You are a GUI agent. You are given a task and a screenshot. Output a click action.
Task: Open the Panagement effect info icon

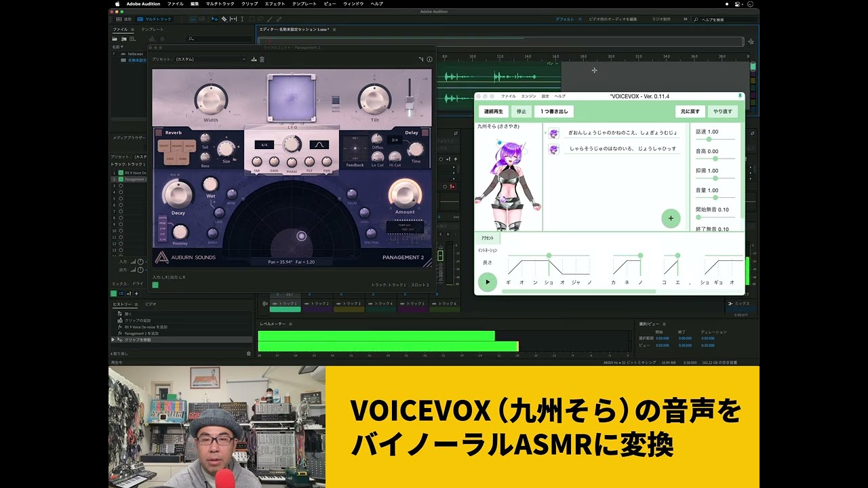pos(429,59)
